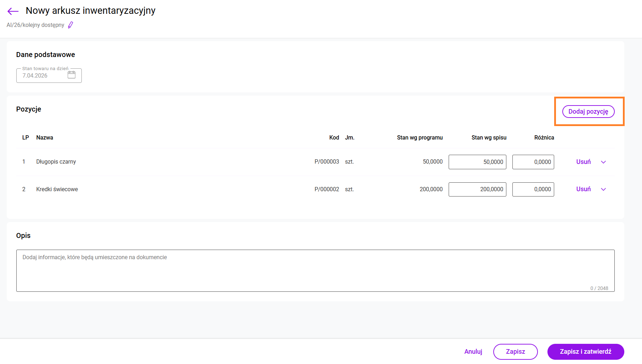Select the 'Długopis czarny' item name
The width and height of the screenshot is (642, 364).
56,162
